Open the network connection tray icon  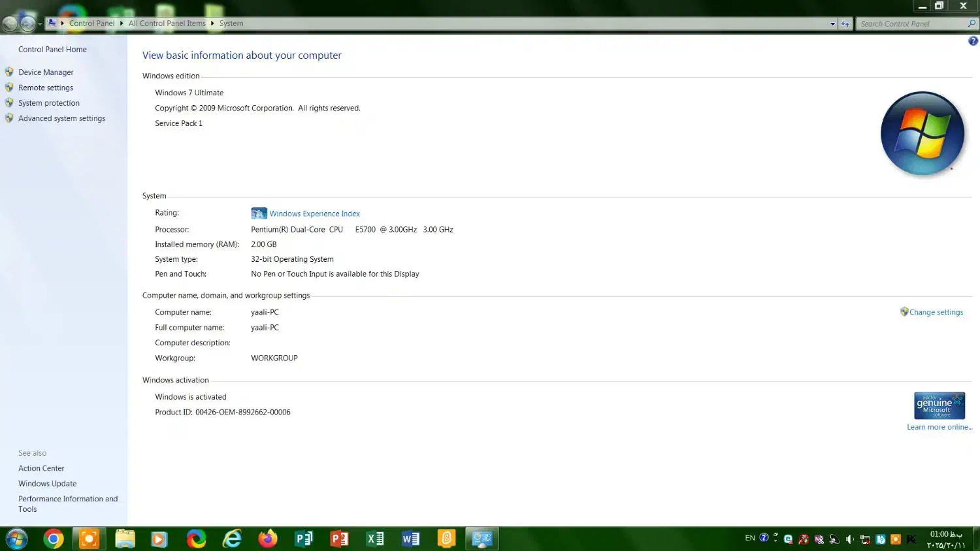click(865, 539)
